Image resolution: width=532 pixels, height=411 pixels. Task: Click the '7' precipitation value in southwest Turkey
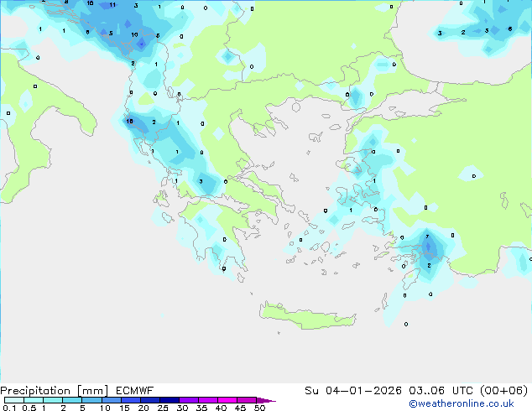(427, 237)
